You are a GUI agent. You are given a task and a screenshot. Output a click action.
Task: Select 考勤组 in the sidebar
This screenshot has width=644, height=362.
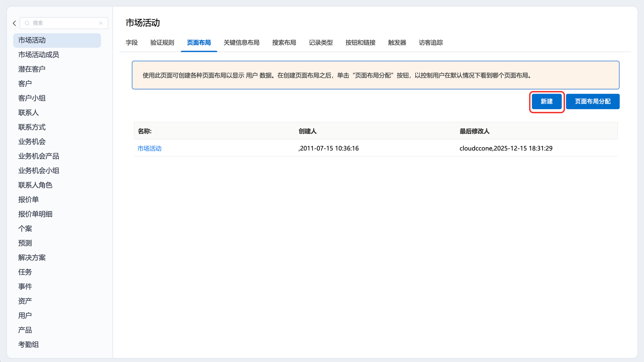[x=29, y=345]
